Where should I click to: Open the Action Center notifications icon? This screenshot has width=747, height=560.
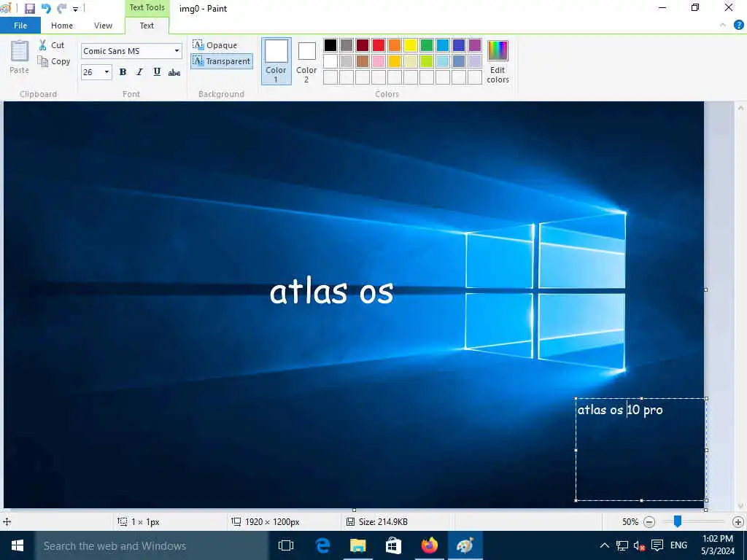[657, 545]
